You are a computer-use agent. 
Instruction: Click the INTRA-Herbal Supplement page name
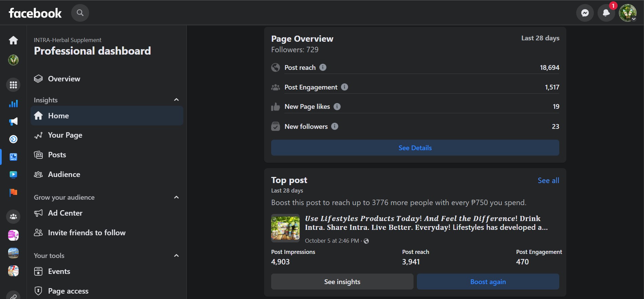click(67, 40)
